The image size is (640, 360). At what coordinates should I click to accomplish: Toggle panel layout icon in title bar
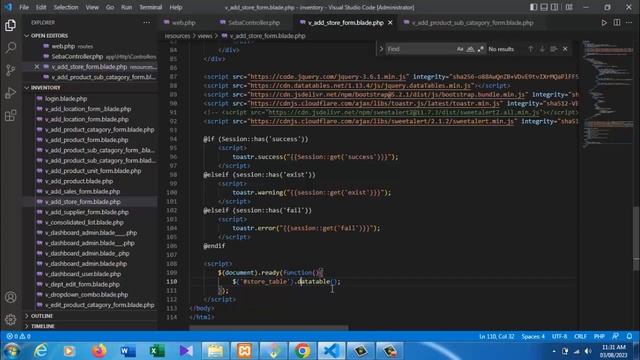point(544,7)
